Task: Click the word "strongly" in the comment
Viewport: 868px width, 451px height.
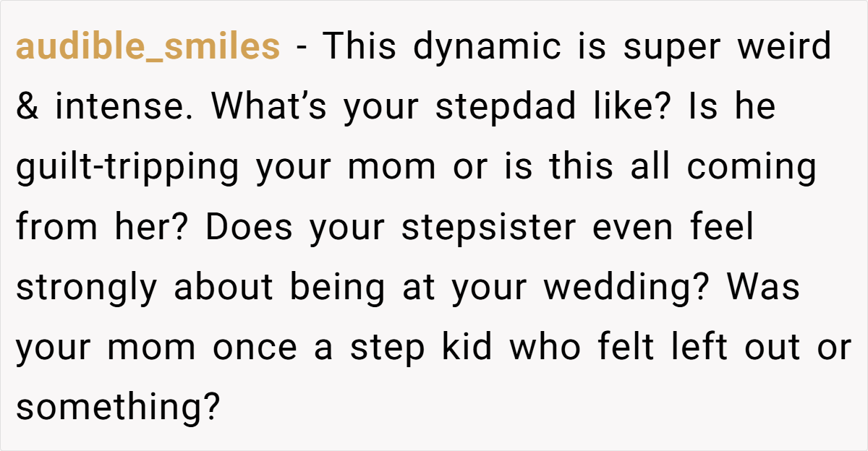Action: pyautogui.click(x=86, y=288)
